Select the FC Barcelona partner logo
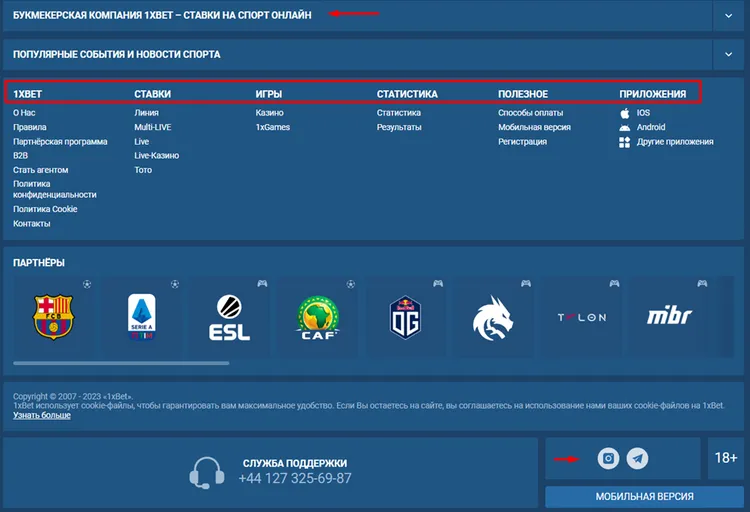750x512 pixels. 53,317
